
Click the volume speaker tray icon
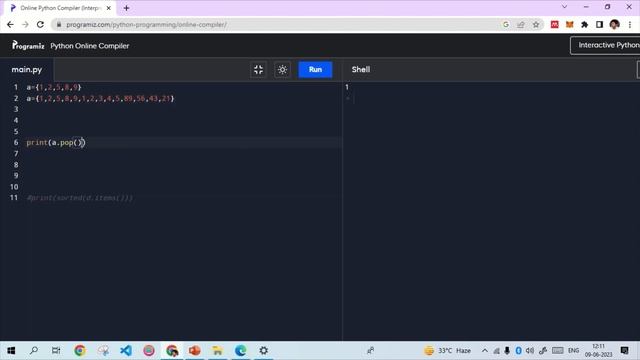pyautogui.click(x=530, y=351)
